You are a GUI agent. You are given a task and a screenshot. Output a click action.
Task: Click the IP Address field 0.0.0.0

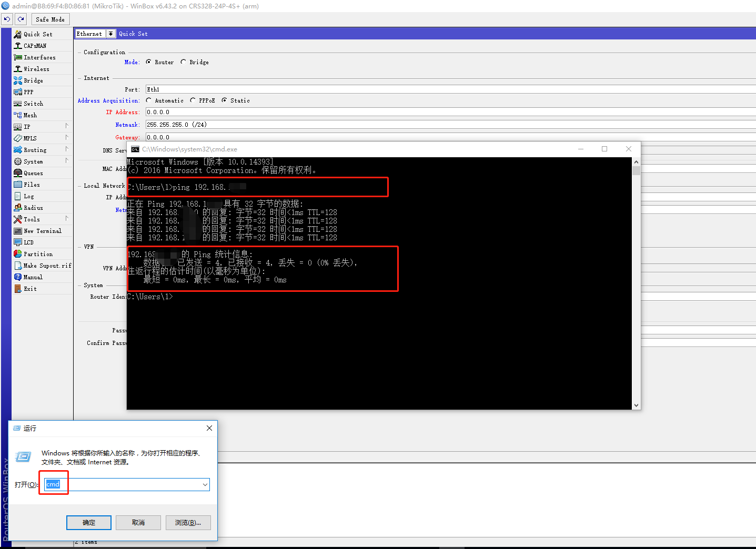click(x=450, y=112)
